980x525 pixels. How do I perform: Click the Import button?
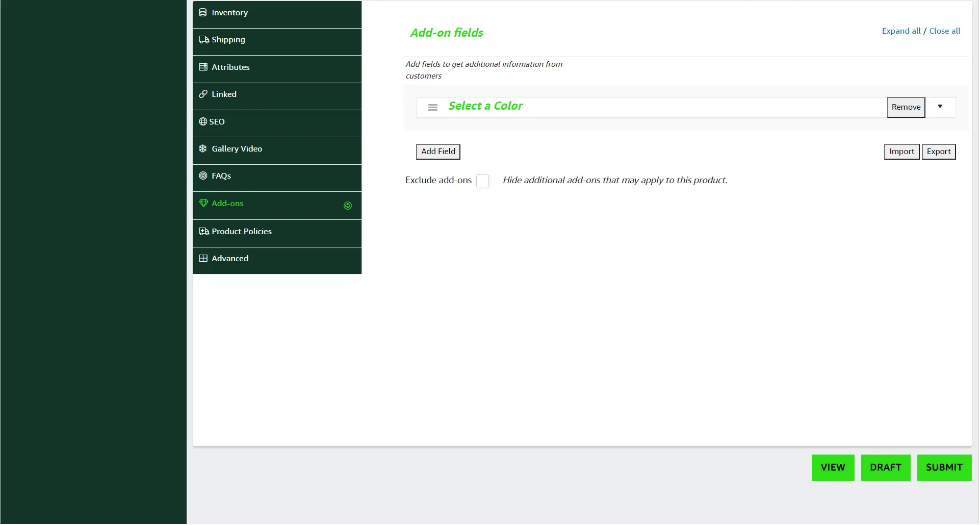(x=901, y=152)
